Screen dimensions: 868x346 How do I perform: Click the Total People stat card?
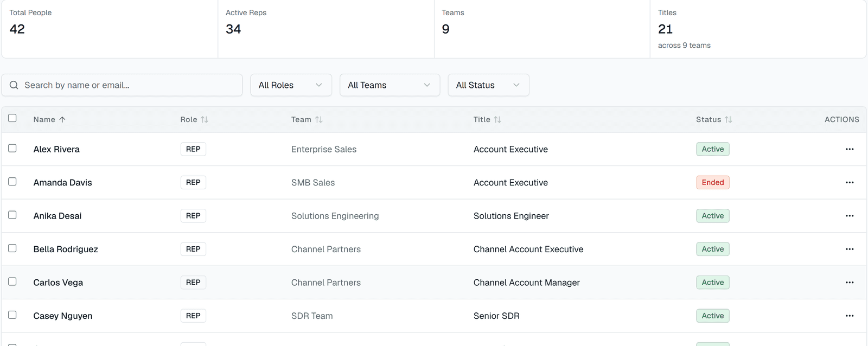[110, 29]
